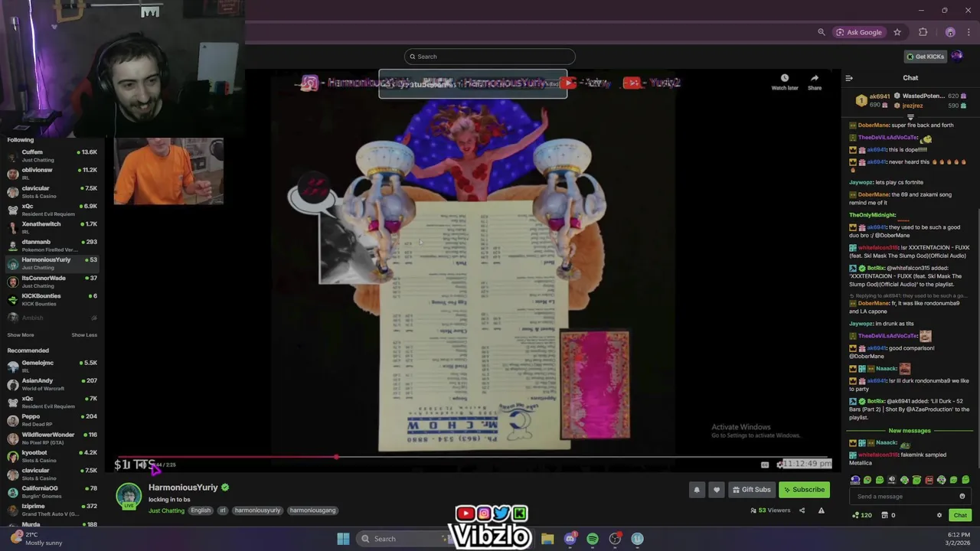This screenshot has width=980, height=551.
Task: Open the Chrome three-dot menu
Action: pos(969,32)
